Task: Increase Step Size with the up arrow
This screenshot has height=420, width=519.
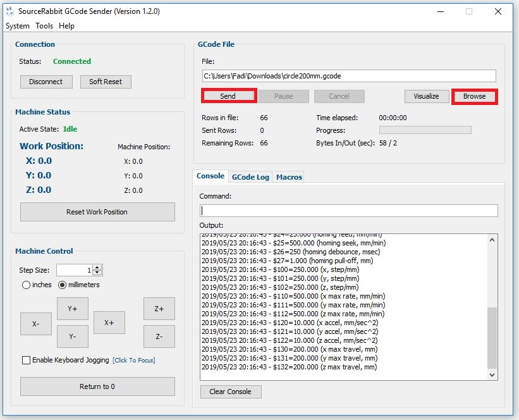Action: pyautogui.click(x=97, y=268)
